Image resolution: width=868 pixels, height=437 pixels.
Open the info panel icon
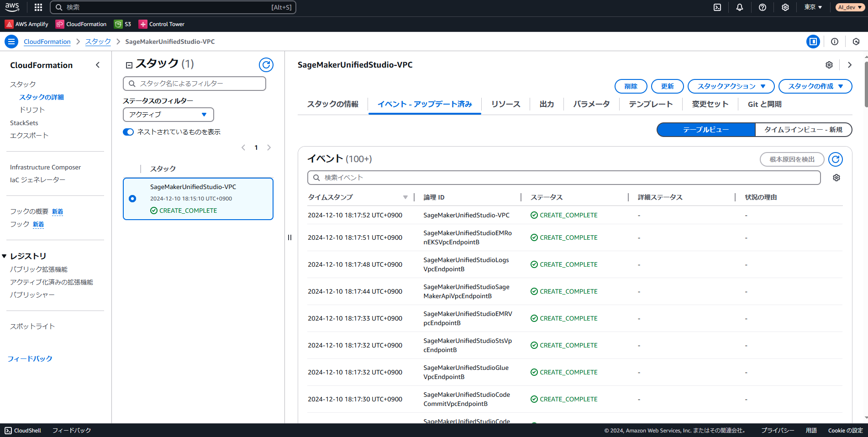point(835,42)
